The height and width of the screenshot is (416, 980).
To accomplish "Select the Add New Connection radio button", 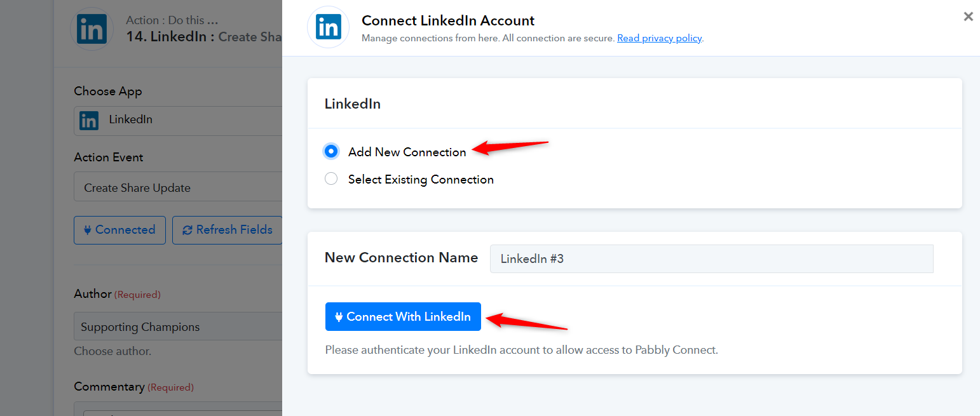I will click(330, 152).
